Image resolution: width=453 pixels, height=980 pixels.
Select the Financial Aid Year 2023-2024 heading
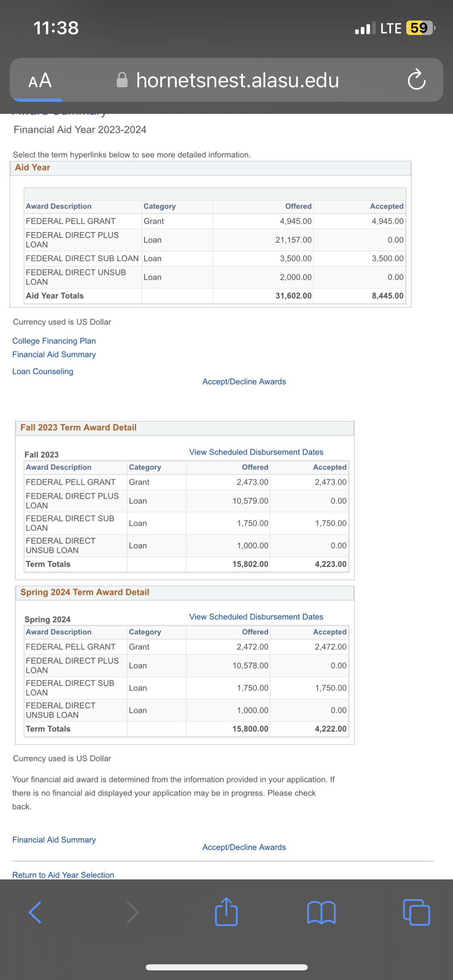point(80,130)
